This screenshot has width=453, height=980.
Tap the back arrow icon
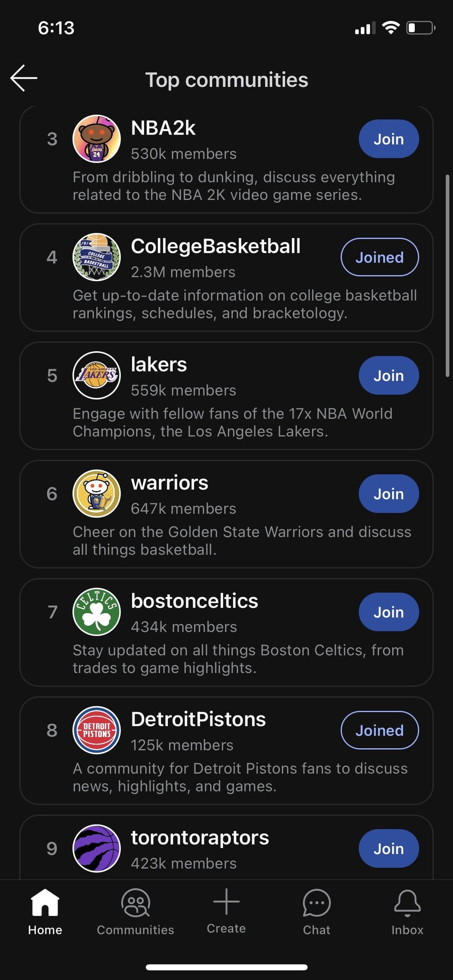point(24,78)
